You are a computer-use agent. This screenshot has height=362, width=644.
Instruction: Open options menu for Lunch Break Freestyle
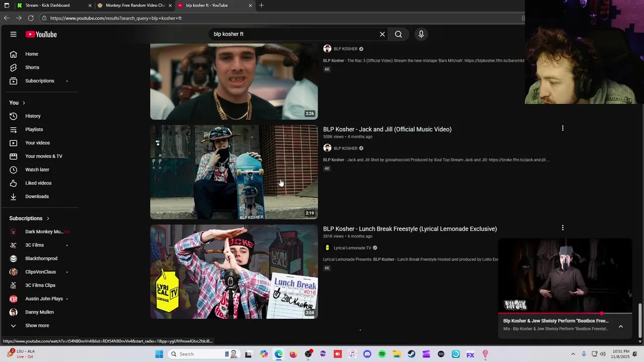coord(562,228)
